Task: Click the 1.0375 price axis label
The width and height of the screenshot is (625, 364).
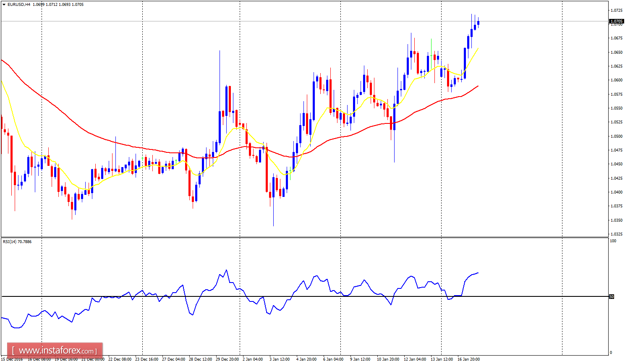Action: click(616, 206)
